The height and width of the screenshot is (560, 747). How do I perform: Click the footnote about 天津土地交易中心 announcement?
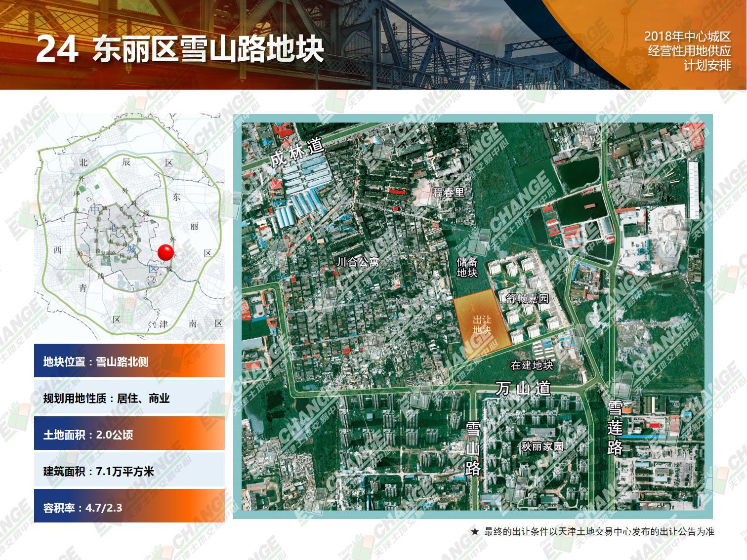pyautogui.click(x=599, y=531)
